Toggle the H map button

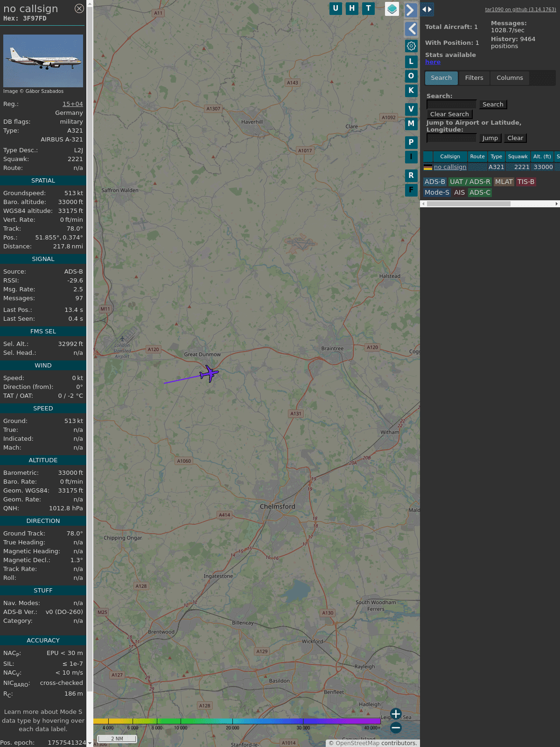coord(352,8)
